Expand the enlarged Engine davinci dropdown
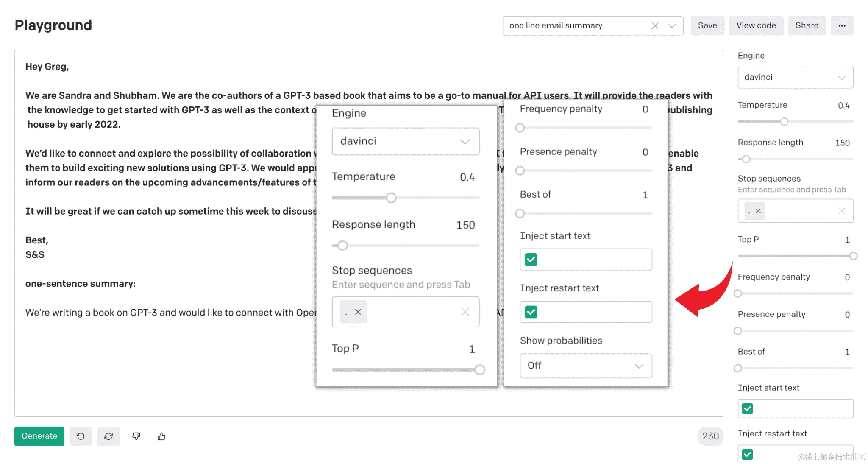Image resolution: width=868 pixels, height=464 pixels. pyautogui.click(x=406, y=141)
